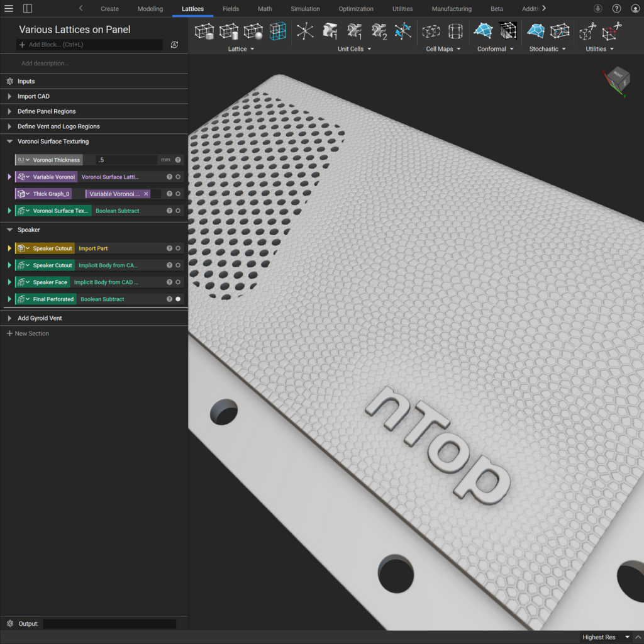This screenshot has height=644, width=644.
Task: Select the blue Voronoi surface stochastic icon
Action: click(x=536, y=31)
